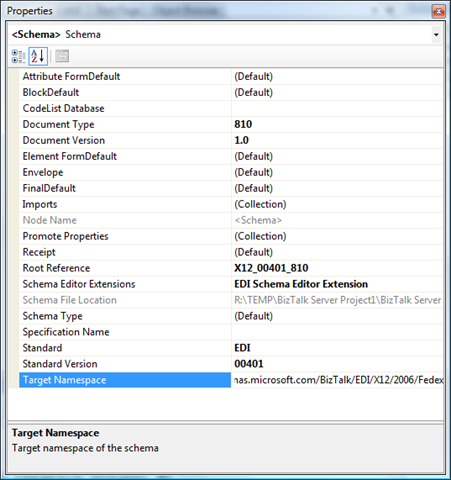Select the Attribute FormDefault row

tap(231, 76)
